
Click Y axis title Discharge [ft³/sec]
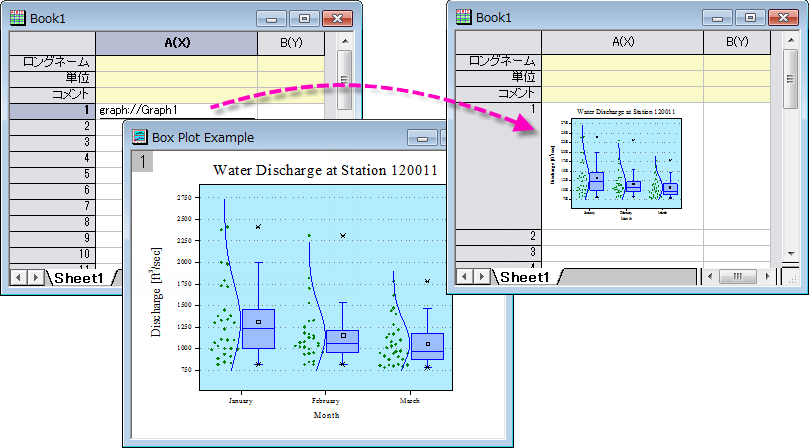tap(156, 292)
